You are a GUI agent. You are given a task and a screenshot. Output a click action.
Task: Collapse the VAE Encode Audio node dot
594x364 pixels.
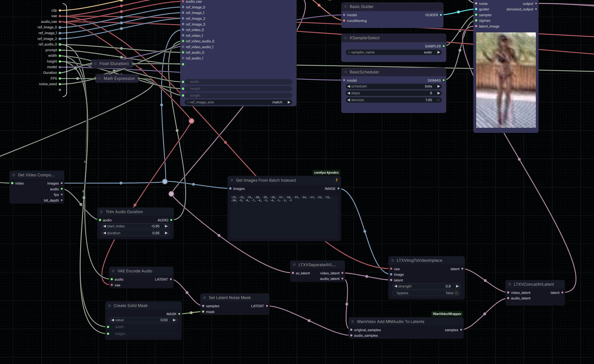tap(113, 271)
